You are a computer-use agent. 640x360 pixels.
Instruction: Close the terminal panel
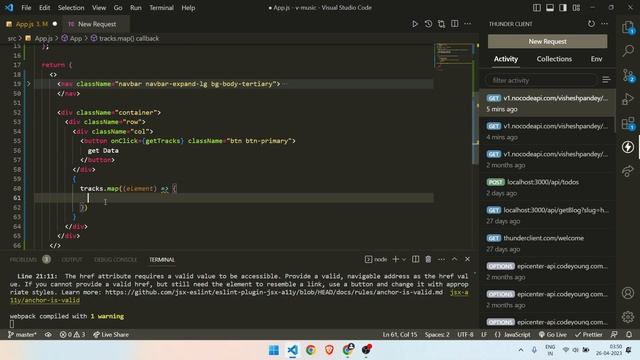click(467, 259)
